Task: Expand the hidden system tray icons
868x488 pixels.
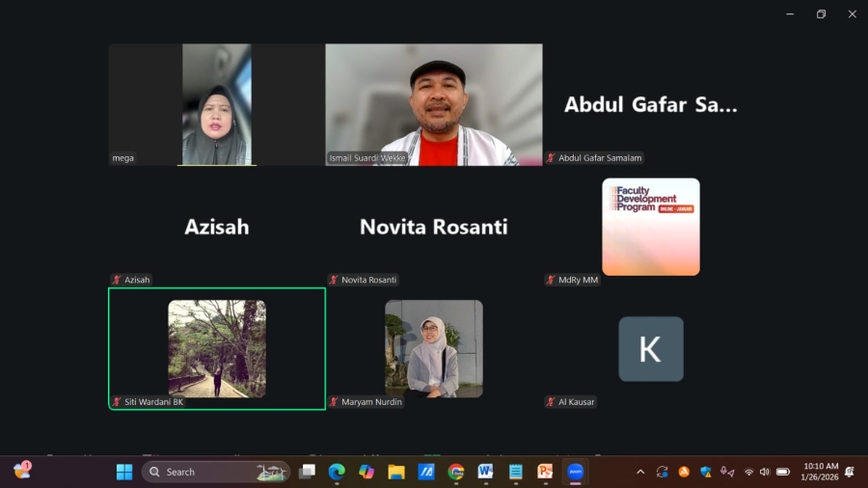Action: point(640,472)
